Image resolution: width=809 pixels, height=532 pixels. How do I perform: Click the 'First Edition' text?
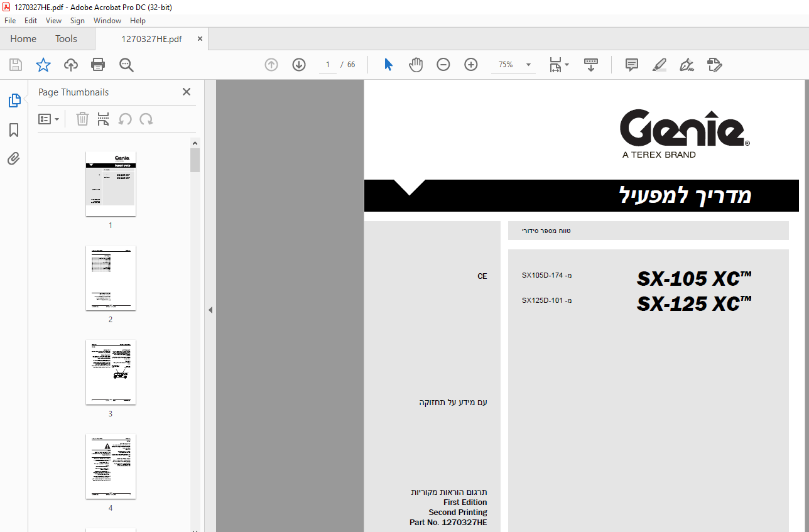pos(465,502)
